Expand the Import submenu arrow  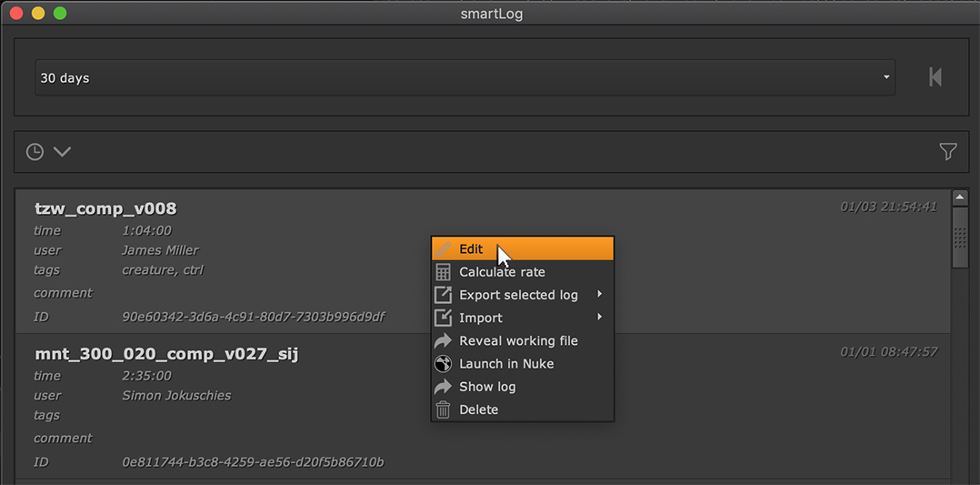click(x=599, y=318)
